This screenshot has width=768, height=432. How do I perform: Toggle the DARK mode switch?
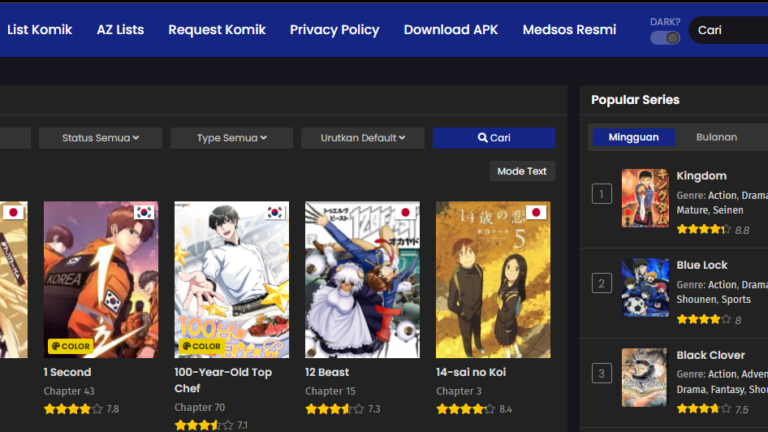click(x=665, y=38)
